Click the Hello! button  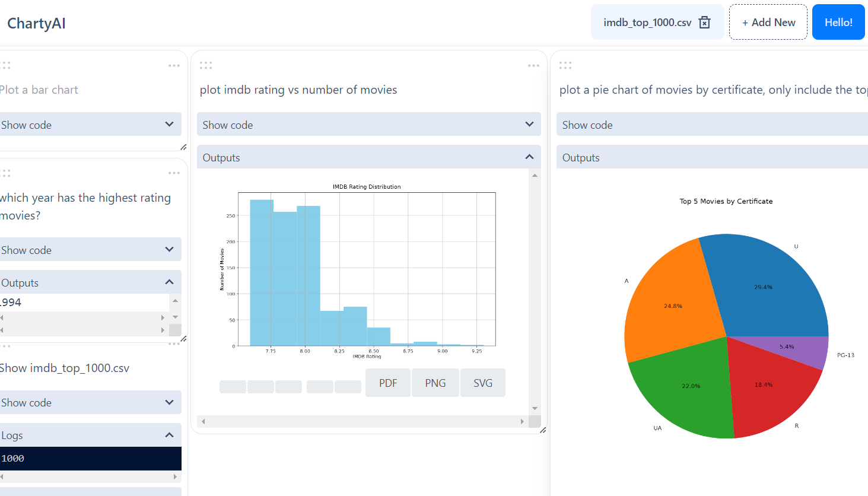(x=838, y=23)
